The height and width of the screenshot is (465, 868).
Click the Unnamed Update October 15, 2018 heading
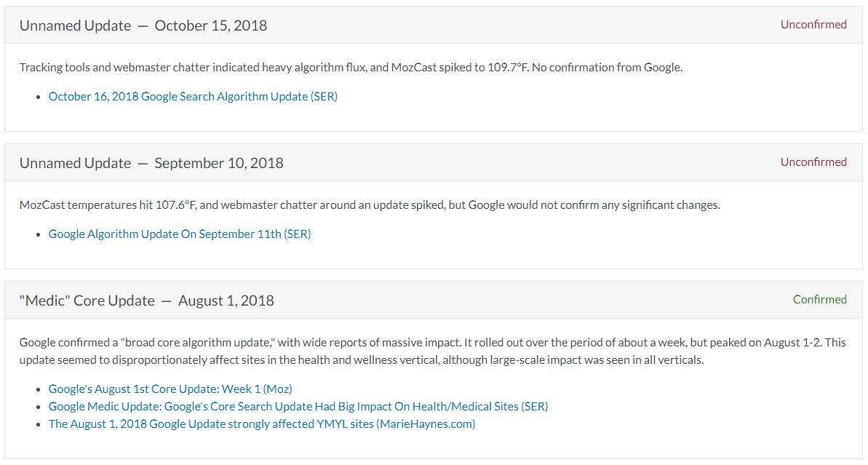tap(143, 25)
